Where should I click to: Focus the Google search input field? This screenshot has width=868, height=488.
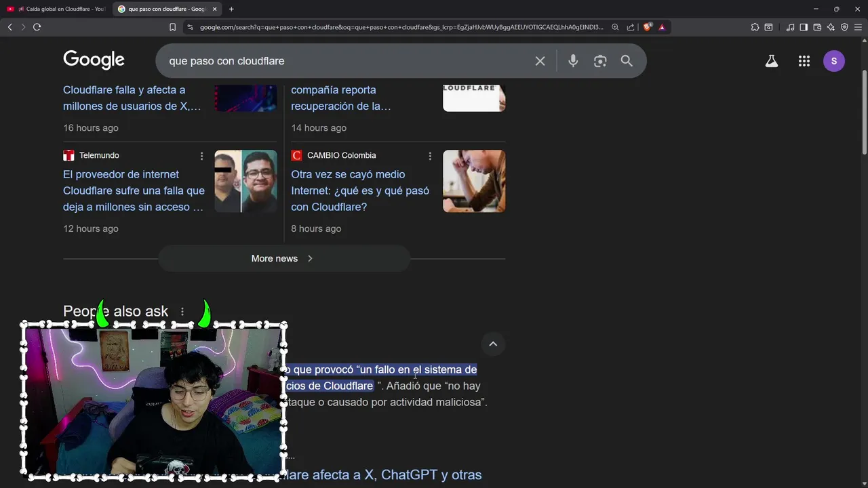[346, 61]
